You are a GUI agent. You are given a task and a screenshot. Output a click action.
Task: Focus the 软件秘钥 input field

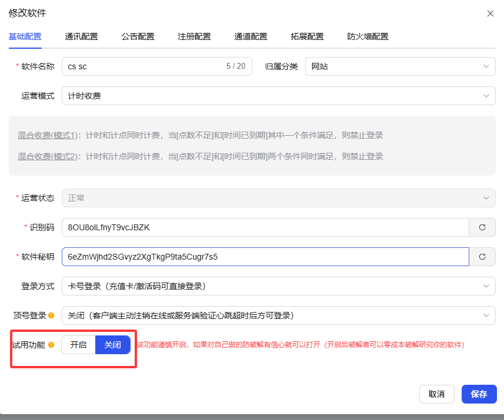pos(265,257)
